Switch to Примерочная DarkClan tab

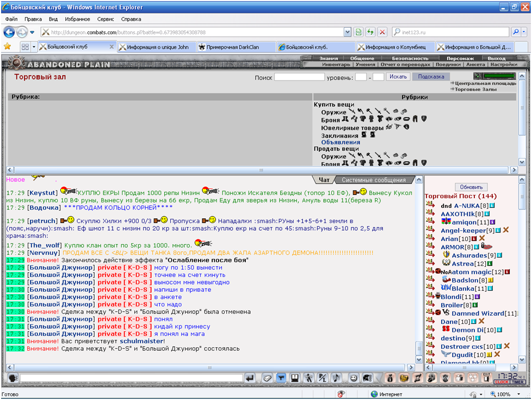(236, 47)
